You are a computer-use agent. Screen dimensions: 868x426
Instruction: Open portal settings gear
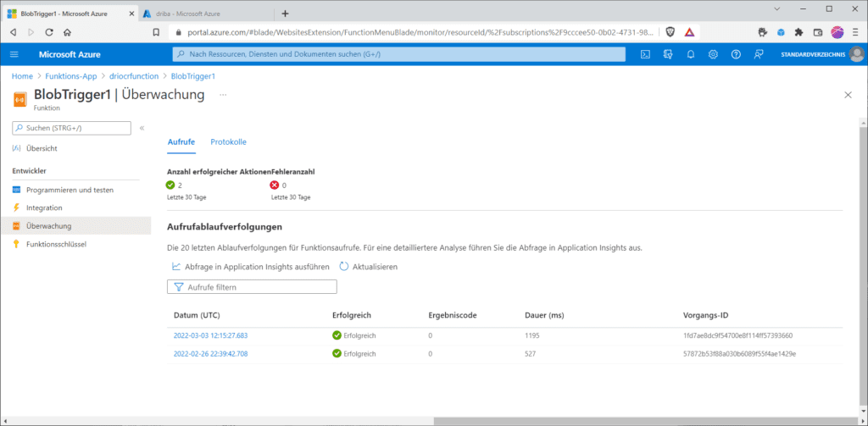713,54
